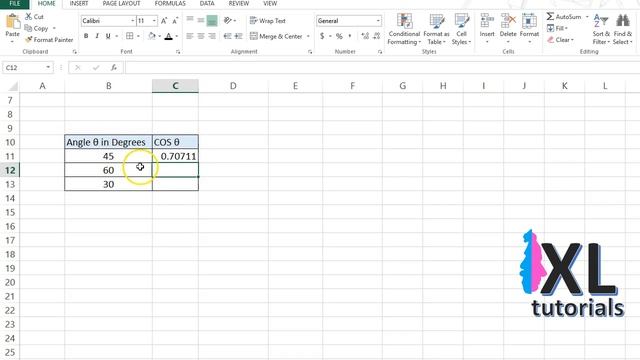This screenshot has height=360, width=640.
Task: Open Find & Select menu
Action: pyautogui.click(x=622, y=29)
